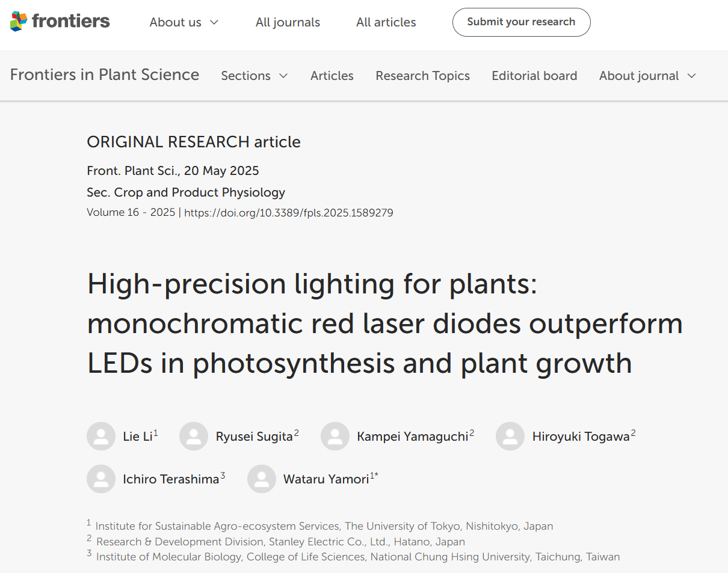Expand the About us dropdown

click(184, 22)
